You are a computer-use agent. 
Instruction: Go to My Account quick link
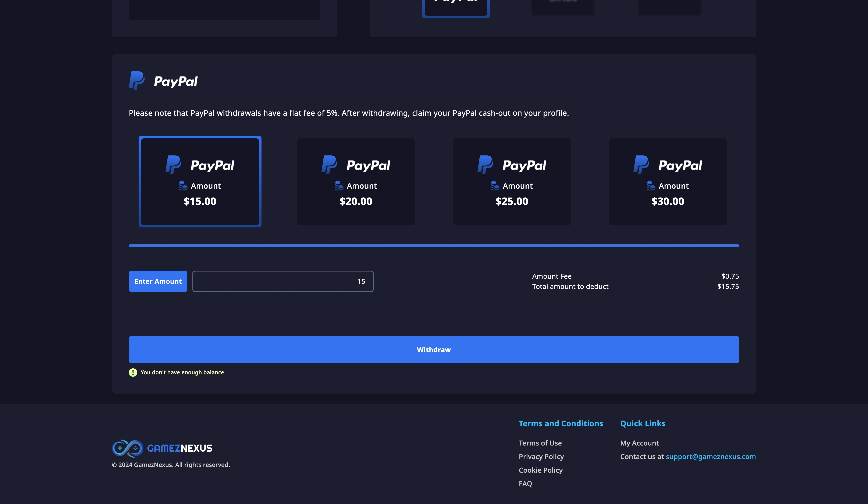point(639,443)
